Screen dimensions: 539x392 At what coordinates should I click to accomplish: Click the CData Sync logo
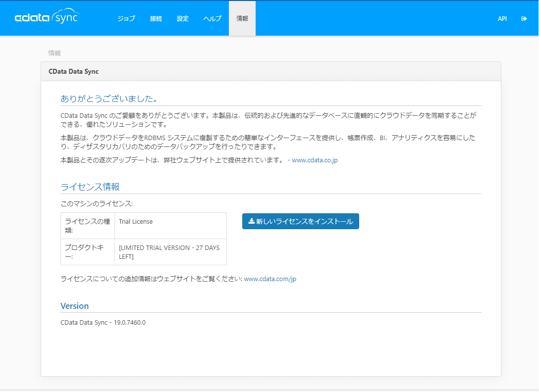click(47, 18)
